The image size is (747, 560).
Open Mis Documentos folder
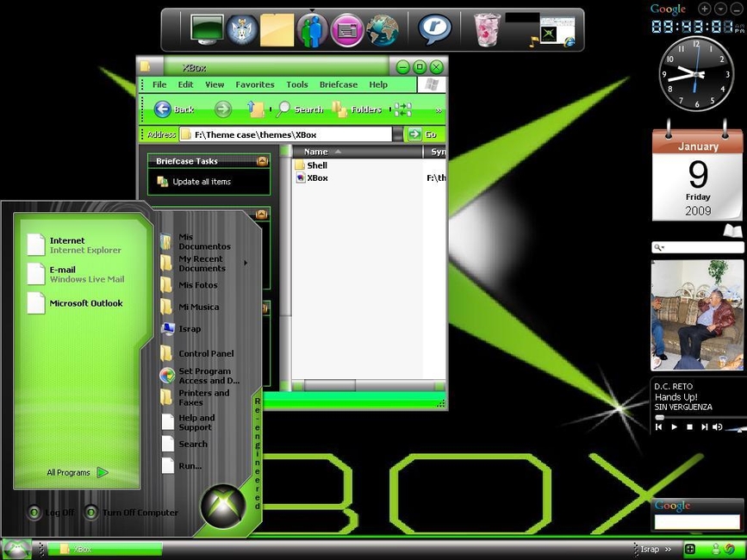[196, 241]
